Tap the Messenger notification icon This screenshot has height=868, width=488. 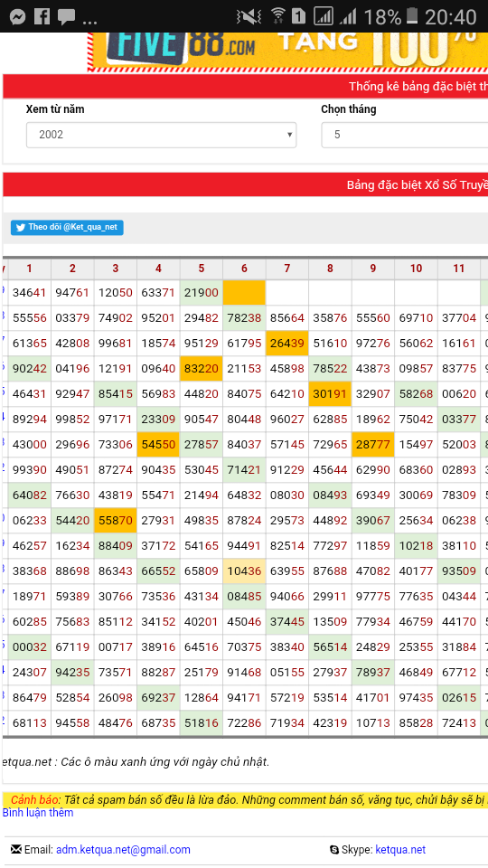tap(18, 17)
